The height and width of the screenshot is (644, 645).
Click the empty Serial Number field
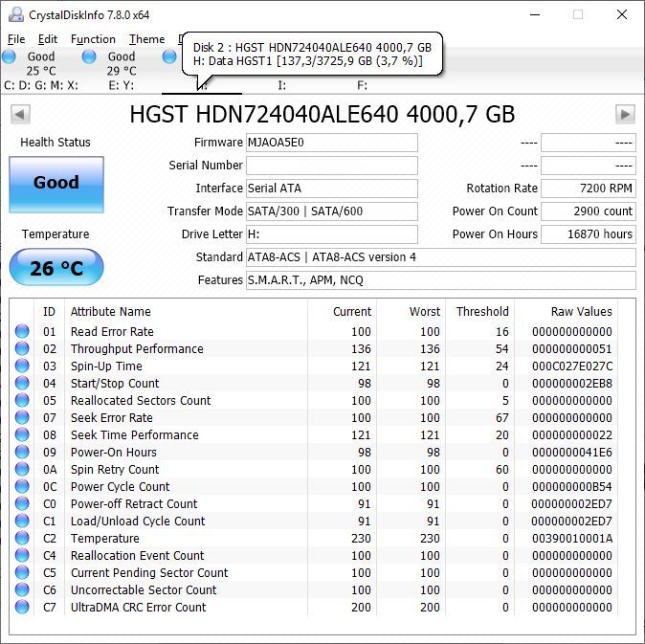coord(332,166)
